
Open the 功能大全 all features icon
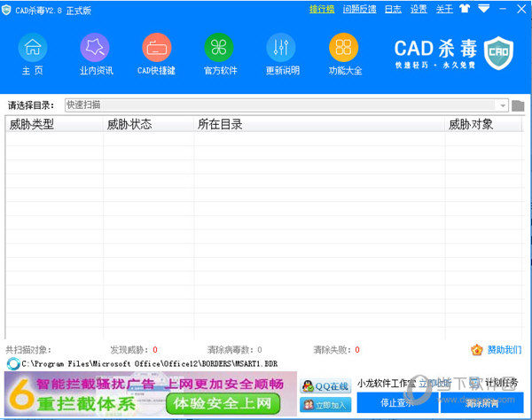point(343,48)
